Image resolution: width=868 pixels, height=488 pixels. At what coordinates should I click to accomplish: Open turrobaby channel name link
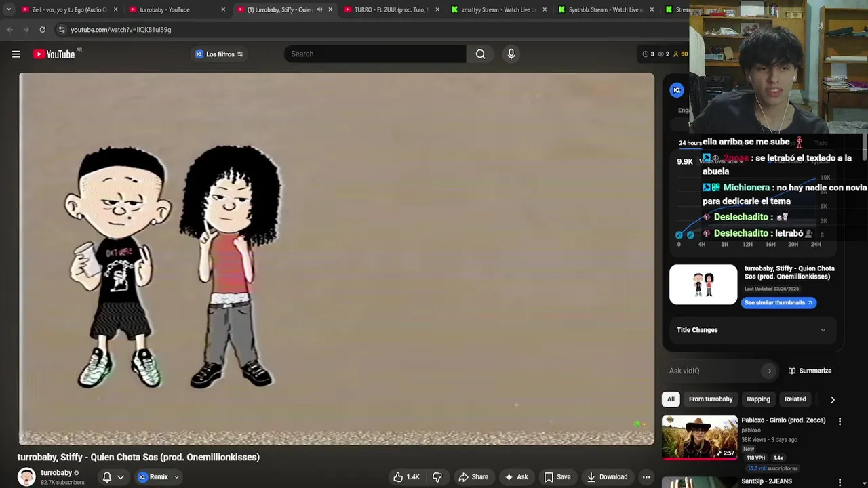(56, 473)
